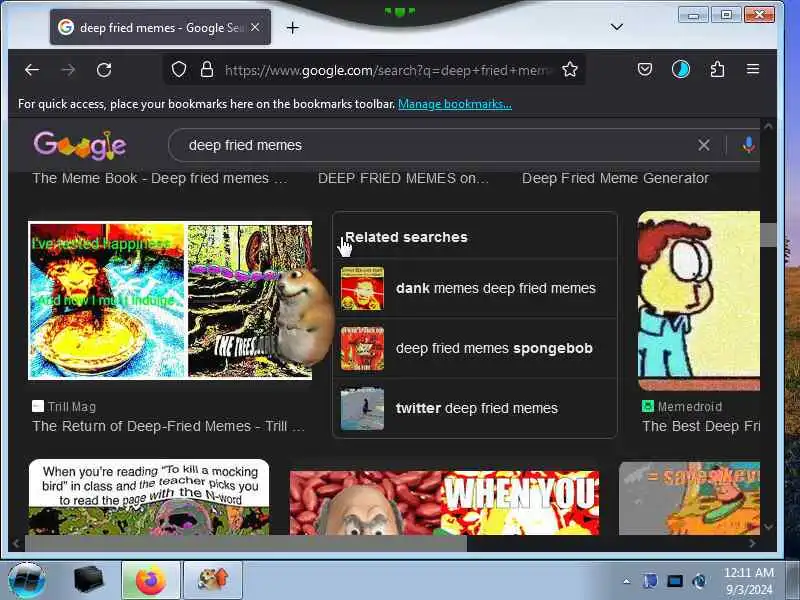Open the I've tasted happiness meme image
The width and height of the screenshot is (800, 600).
(x=107, y=301)
